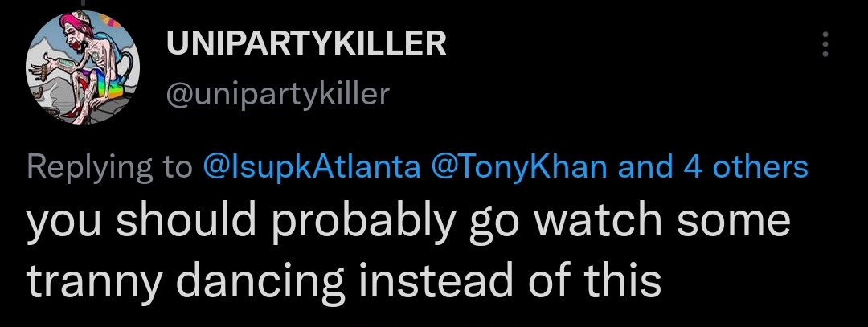Image resolution: width=868 pixels, height=327 pixels.
Task: Open the @IsupkAtlanta mention link
Action: [312, 166]
